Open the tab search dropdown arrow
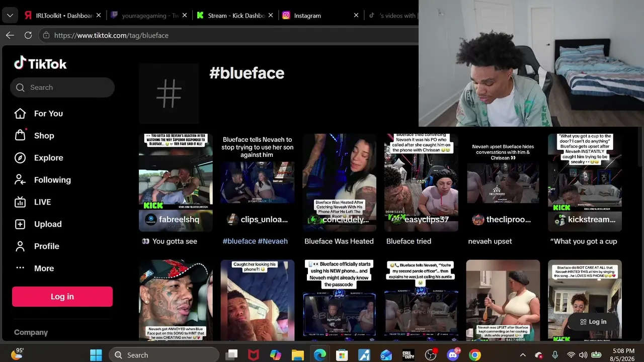 pyautogui.click(x=10, y=15)
